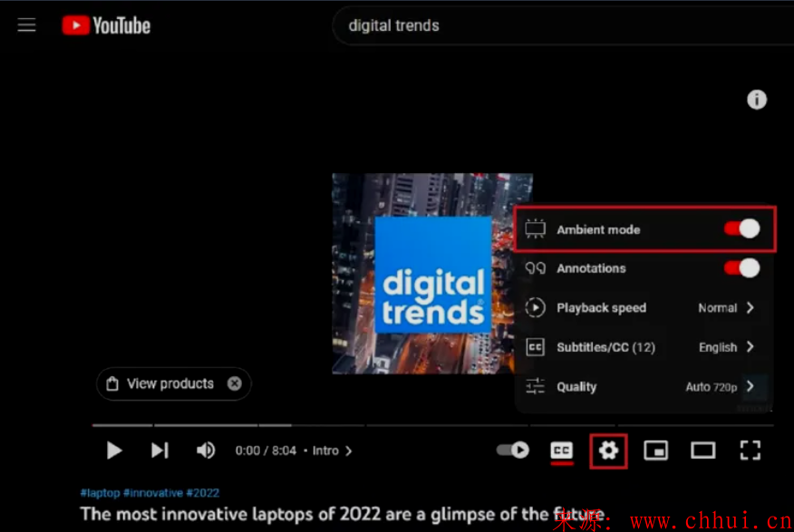This screenshot has width=794, height=532.
Task: Click the Normal playback speed value
Action: pyautogui.click(x=718, y=308)
